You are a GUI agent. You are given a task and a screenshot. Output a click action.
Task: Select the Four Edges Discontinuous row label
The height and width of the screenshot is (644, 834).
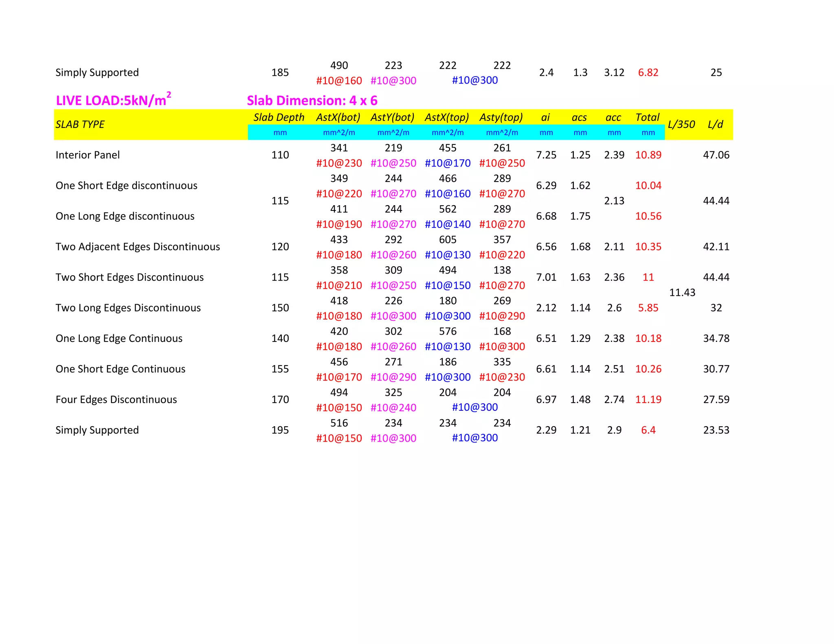(116, 399)
